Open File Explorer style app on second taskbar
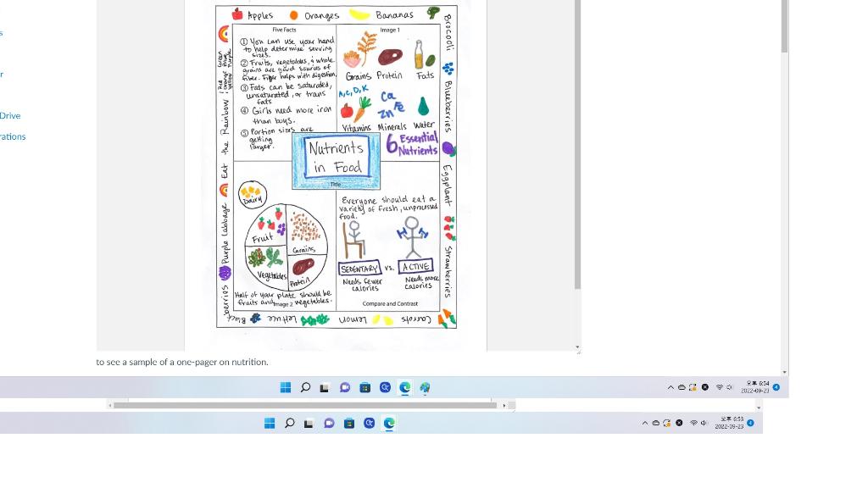The image size is (868, 488). coord(309,424)
